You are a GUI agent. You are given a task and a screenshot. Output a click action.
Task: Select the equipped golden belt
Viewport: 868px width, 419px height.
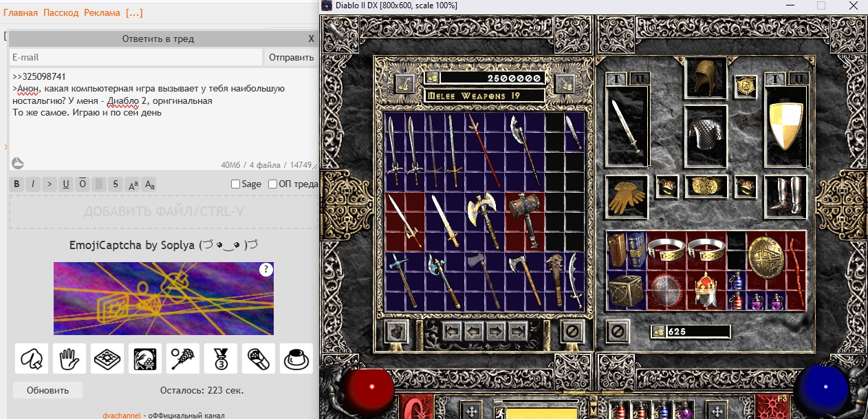(706, 186)
